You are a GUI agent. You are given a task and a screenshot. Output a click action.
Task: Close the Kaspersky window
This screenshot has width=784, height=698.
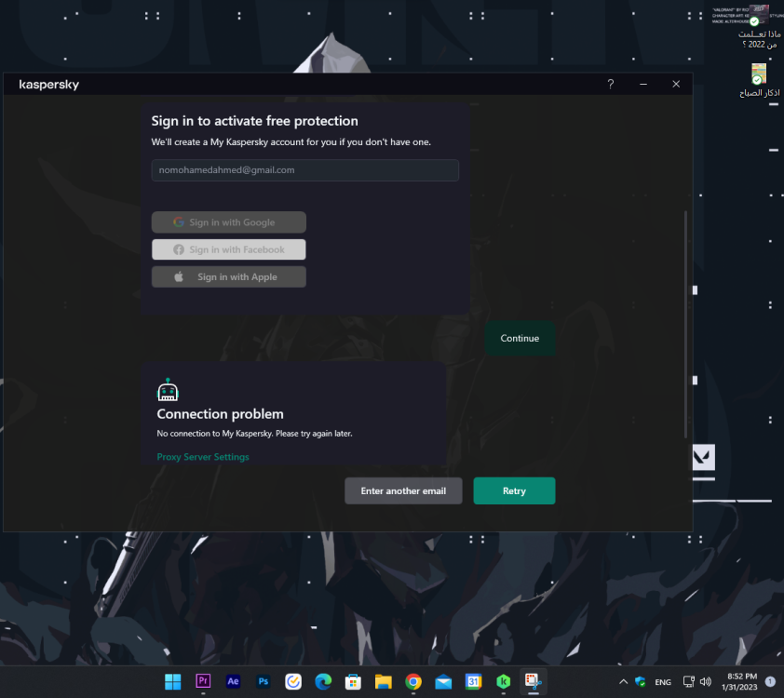[x=676, y=84]
